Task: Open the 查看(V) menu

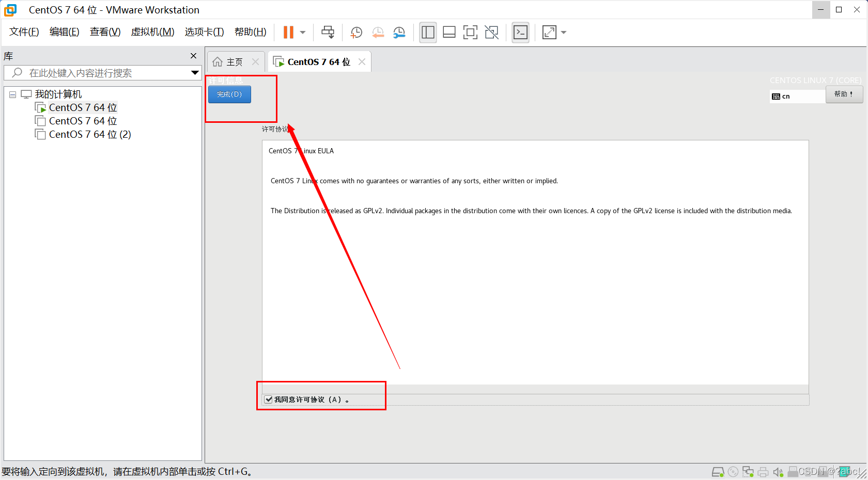Action: tap(105, 32)
